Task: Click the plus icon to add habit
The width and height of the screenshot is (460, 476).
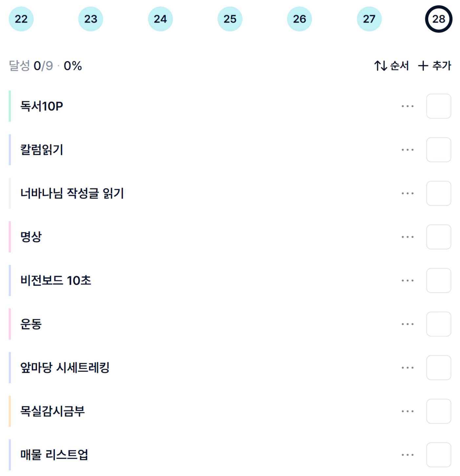Action: point(423,66)
